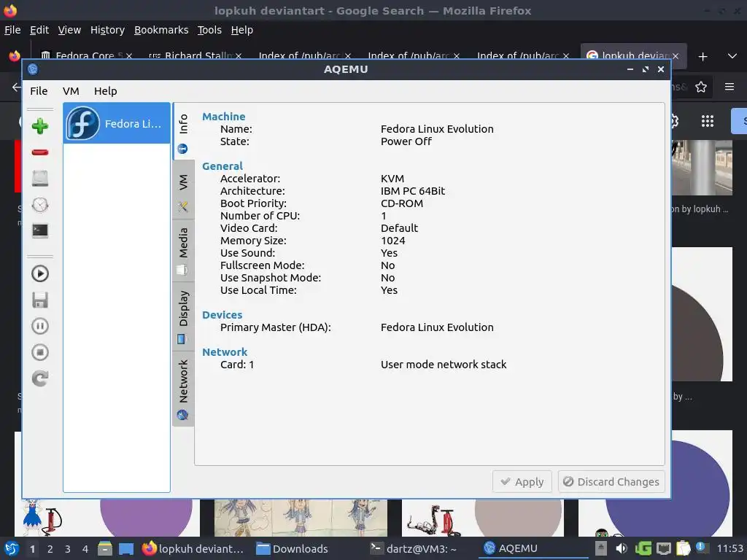Image resolution: width=747 pixels, height=560 pixels.
Task: Click the red minus Delete VM icon
Action: tap(40, 152)
